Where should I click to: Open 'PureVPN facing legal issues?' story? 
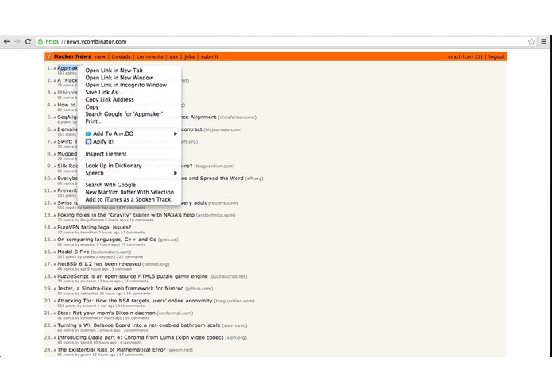point(94,227)
